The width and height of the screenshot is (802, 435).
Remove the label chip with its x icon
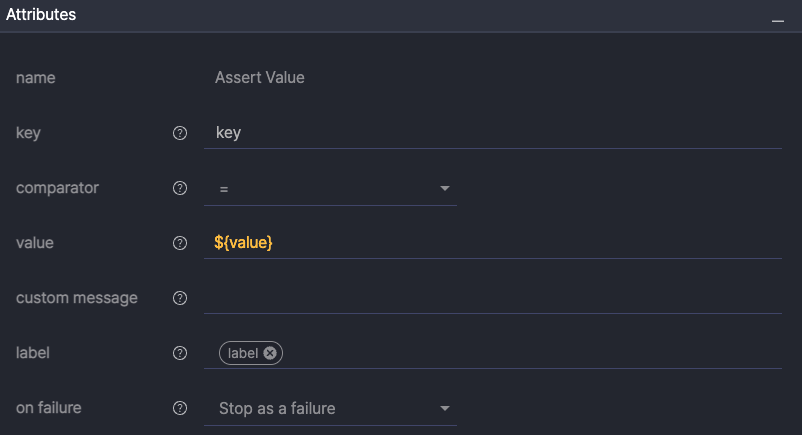point(270,353)
